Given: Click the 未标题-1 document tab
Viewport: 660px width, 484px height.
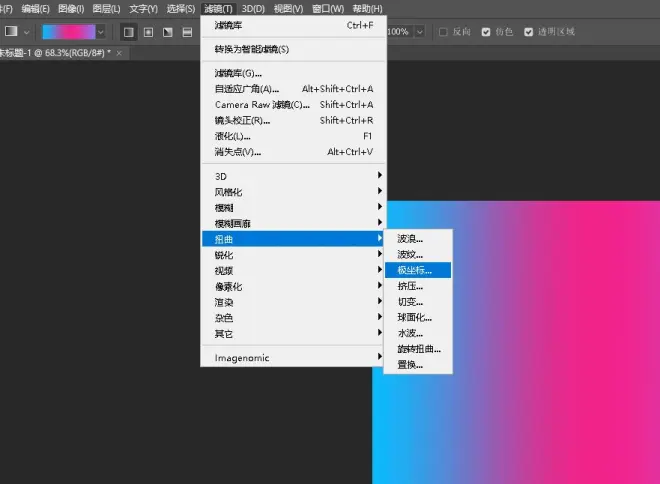Looking at the screenshot, I should [x=55, y=51].
